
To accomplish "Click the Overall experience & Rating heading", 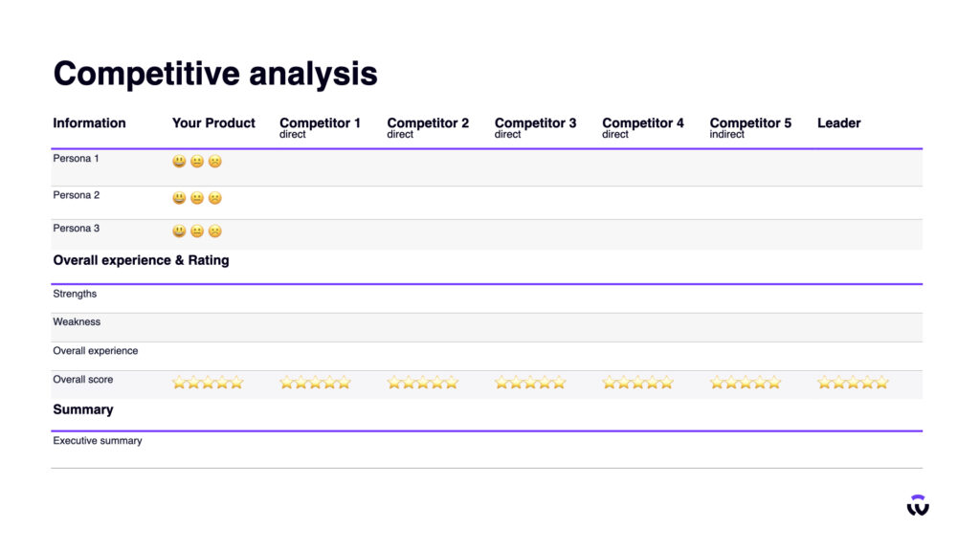I will 142,260.
